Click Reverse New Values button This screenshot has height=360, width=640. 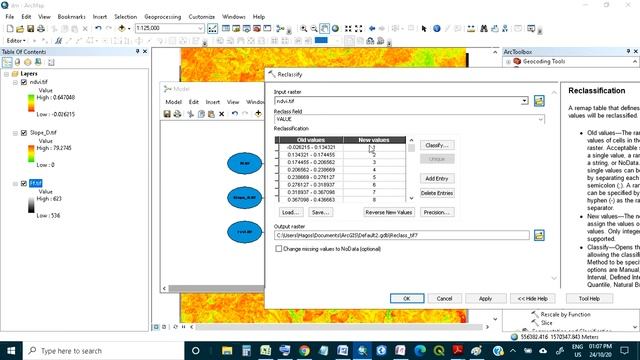[x=389, y=212]
